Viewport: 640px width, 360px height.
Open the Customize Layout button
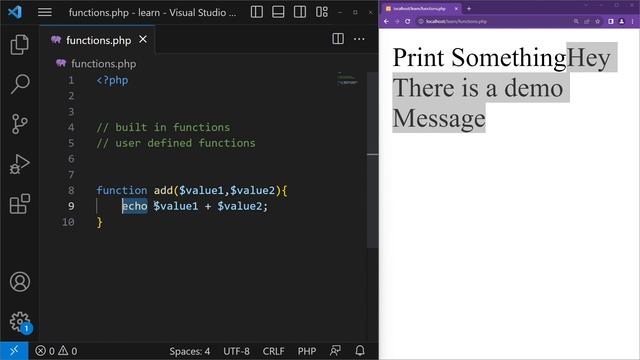[322, 12]
